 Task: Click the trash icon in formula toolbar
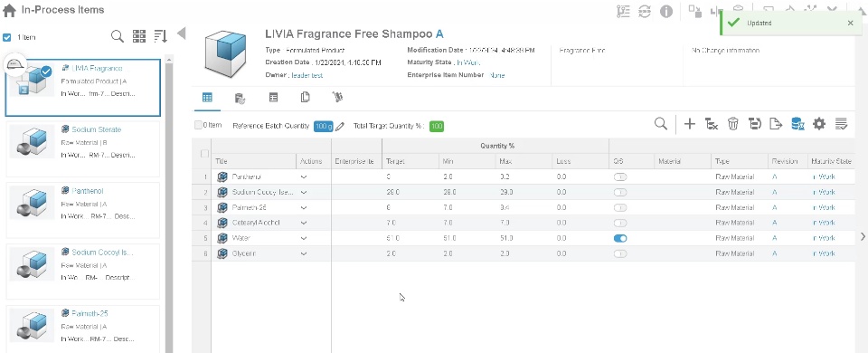733,124
